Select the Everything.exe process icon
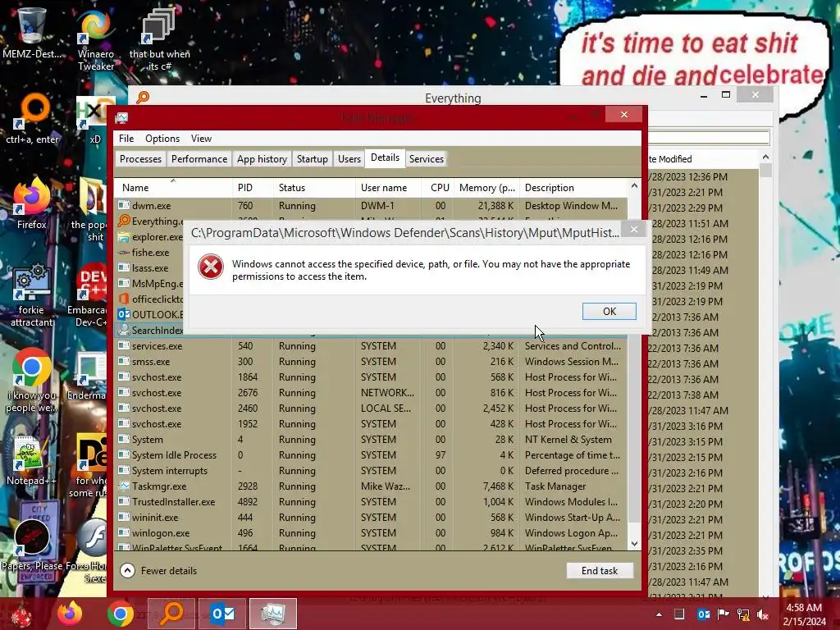840x630 pixels. [x=124, y=221]
